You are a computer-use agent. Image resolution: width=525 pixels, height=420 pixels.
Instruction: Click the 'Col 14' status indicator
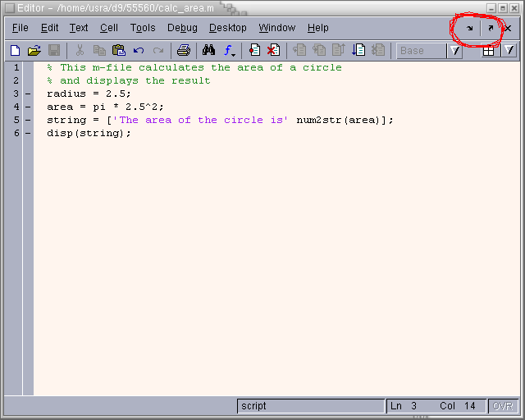pyautogui.click(x=458, y=406)
